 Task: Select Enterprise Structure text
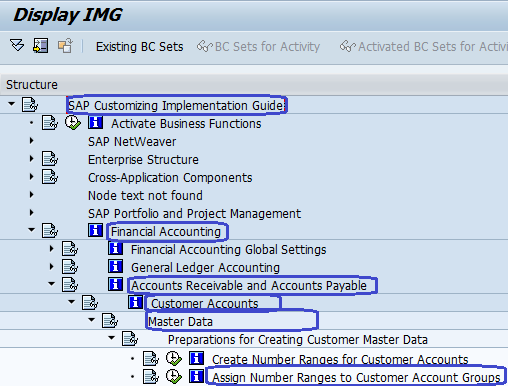143,160
